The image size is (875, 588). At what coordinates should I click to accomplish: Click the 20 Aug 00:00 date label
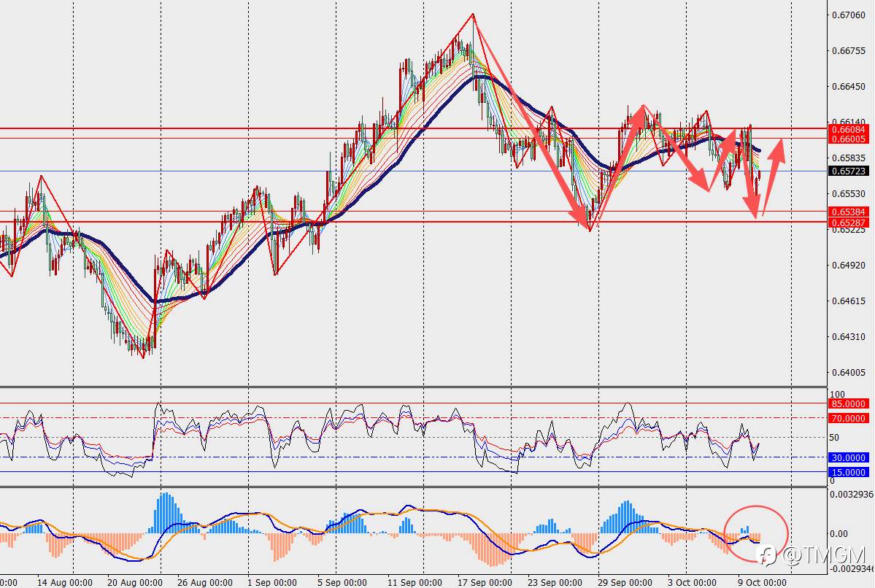(x=134, y=582)
